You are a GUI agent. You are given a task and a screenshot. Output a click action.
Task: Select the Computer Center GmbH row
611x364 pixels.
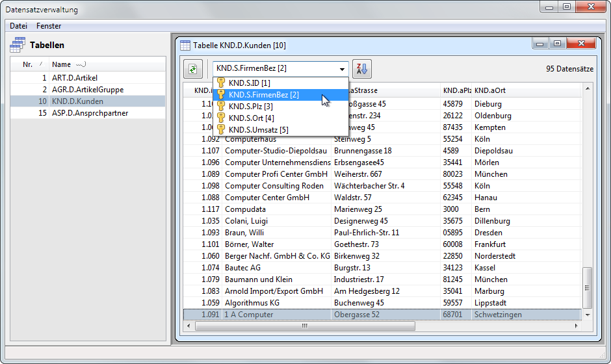(266, 198)
